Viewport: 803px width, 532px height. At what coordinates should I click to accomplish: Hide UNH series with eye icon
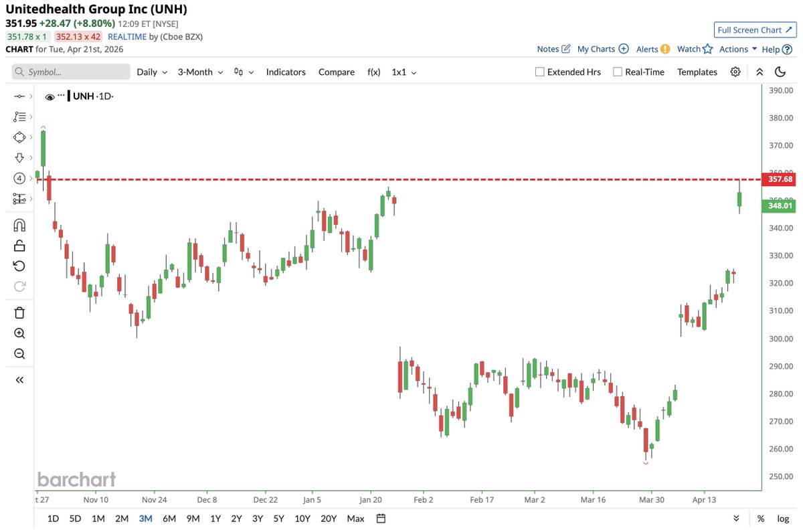(x=50, y=97)
